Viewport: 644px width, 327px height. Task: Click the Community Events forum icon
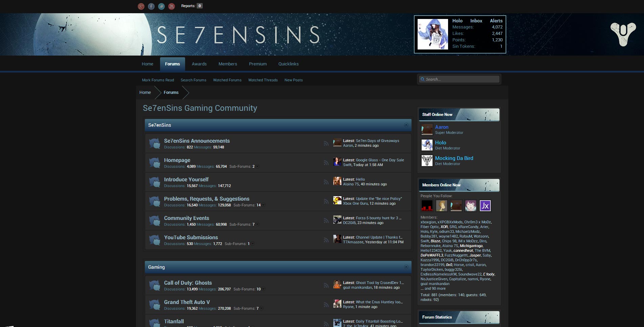click(x=155, y=221)
